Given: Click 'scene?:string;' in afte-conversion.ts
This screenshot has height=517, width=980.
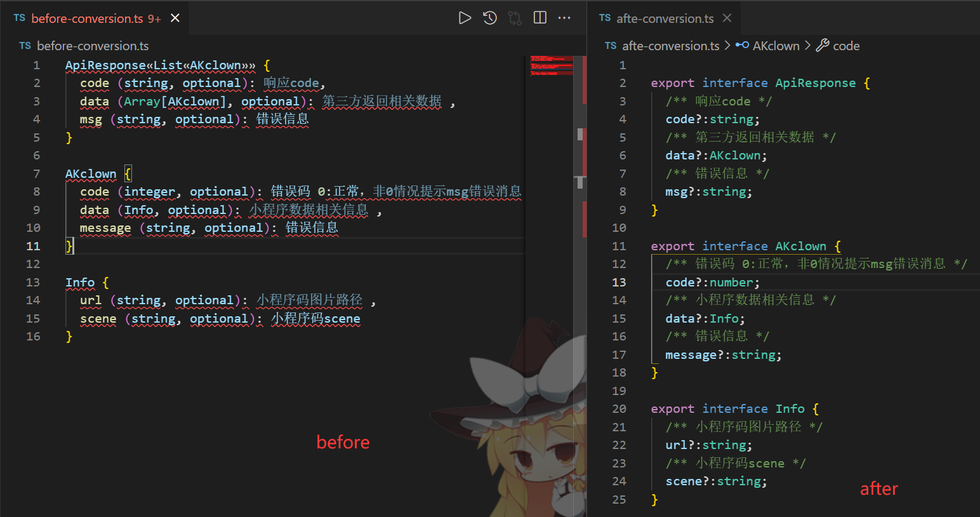Looking at the screenshot, I should tap(717, 481).
